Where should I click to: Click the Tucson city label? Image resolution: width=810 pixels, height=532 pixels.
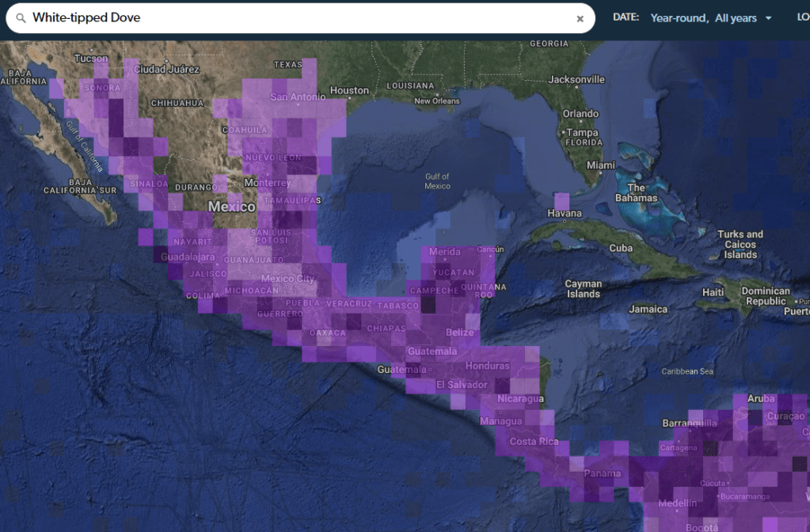91,59
